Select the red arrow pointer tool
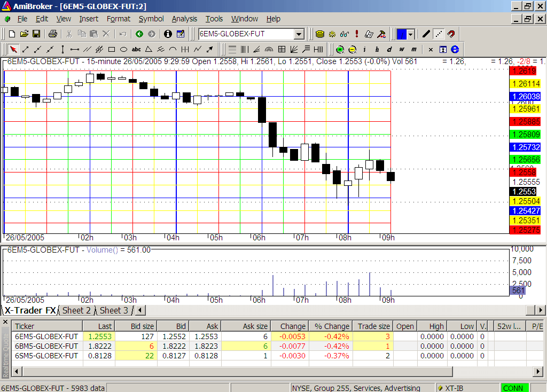 (x=13, y=49)
